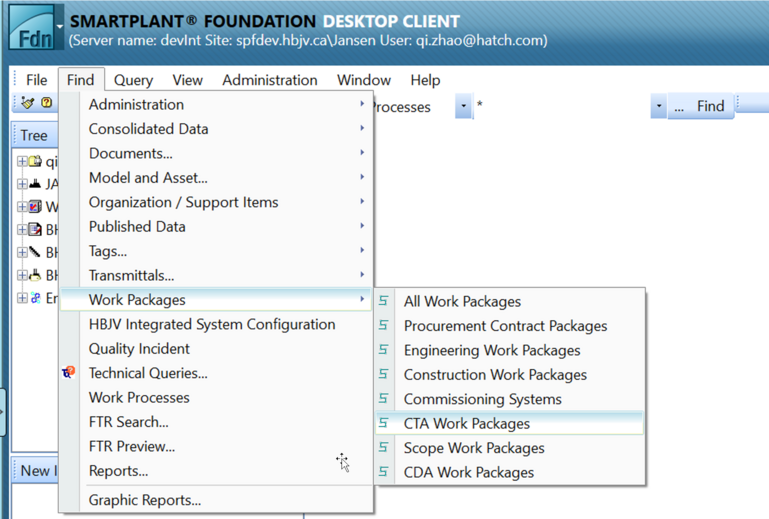Open the Help menu
The width and height of the screenshot is (769, 519).
425,80
